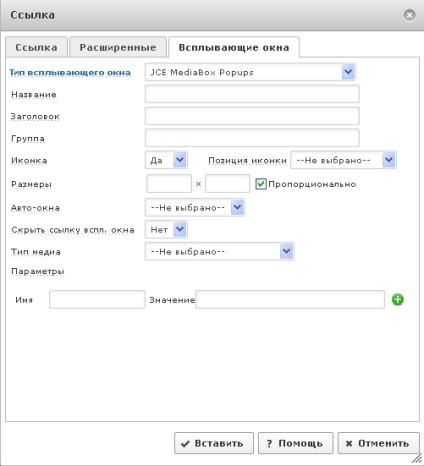The height and width of the screenshot is (466, 424).
Task: Click the Группа text field
Action: 252,138
